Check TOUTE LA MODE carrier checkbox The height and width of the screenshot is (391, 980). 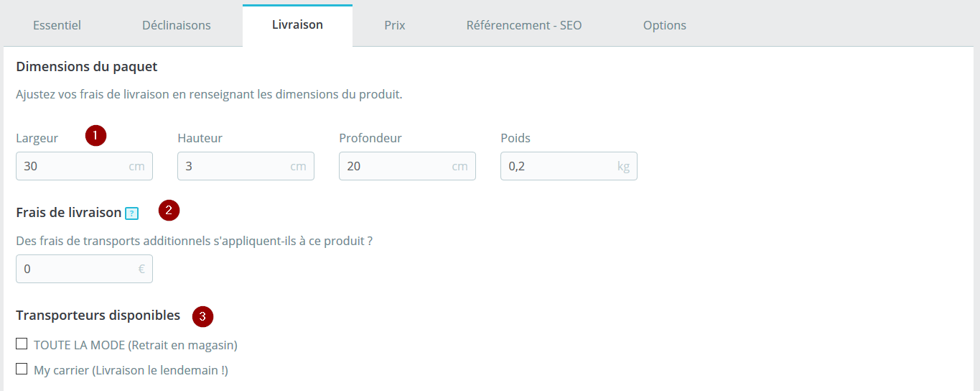[x=22, y=344]
